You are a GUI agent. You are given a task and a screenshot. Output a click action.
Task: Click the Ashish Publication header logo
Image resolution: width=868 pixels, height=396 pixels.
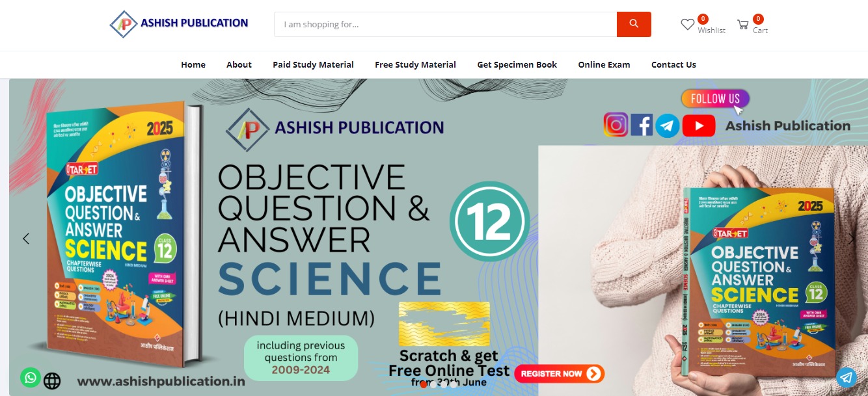pyautogui.click(x=179, y=24)
